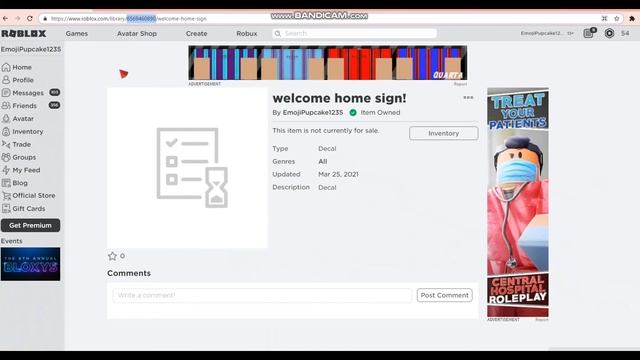Open the Games tab in the top nav

click(x=77, y=33)
